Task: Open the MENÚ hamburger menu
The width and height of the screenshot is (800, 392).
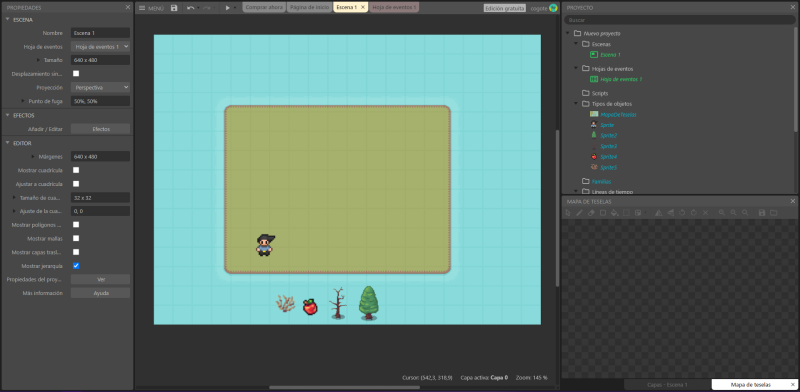Action: (152, 8)
